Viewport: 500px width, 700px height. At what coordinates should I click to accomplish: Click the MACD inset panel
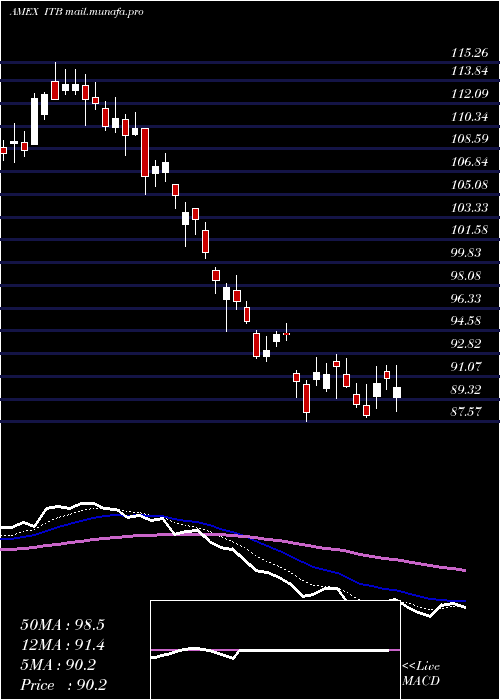pyautogui.click(x=275, y=650)
